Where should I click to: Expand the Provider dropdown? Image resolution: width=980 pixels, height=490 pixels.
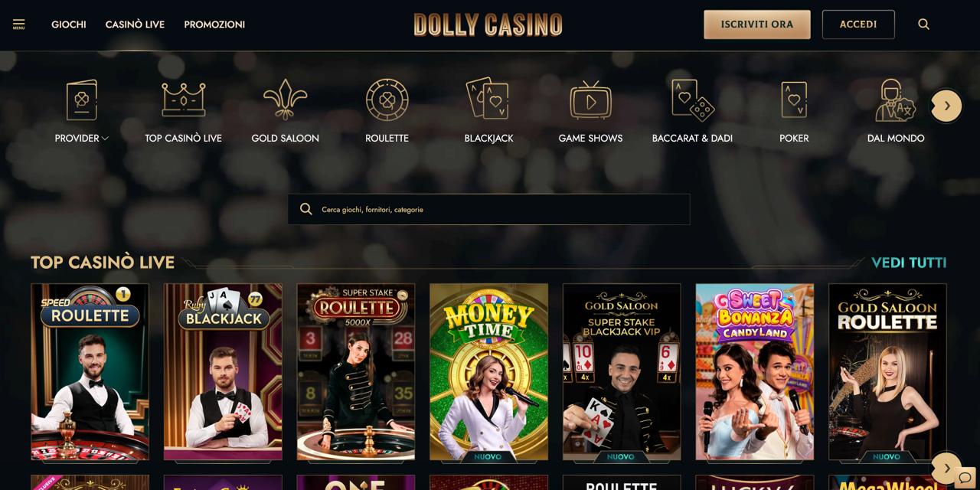tap(82, 139)
